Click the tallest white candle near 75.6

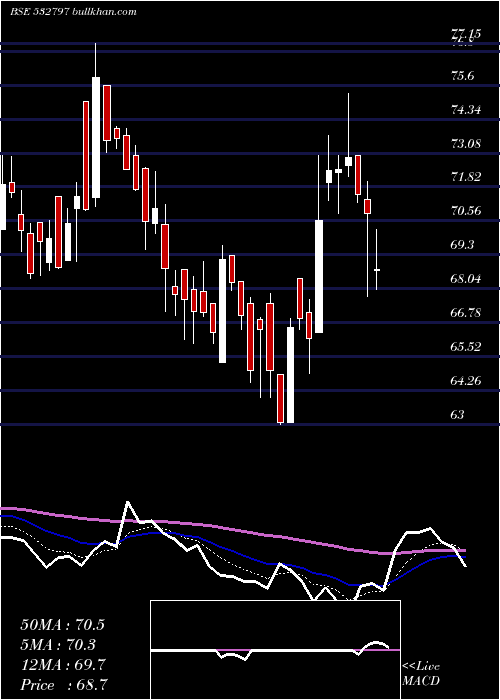point(96,138)
